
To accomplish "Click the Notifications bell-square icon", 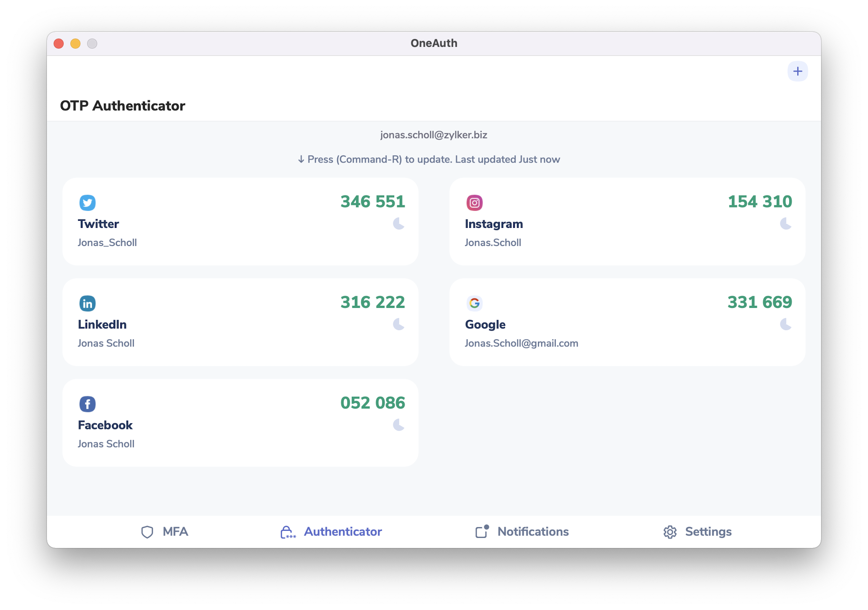I will coord(482,531).
